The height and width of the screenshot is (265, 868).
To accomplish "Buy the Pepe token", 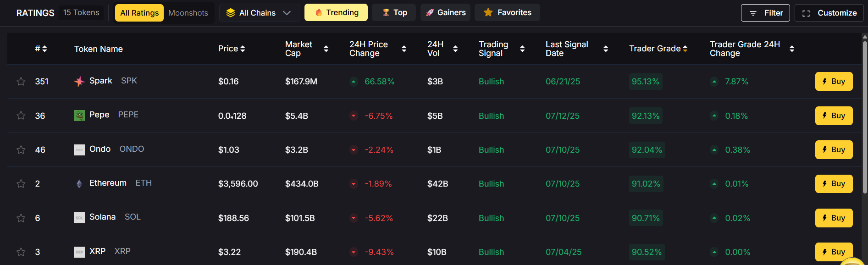I will pos(834,116).
